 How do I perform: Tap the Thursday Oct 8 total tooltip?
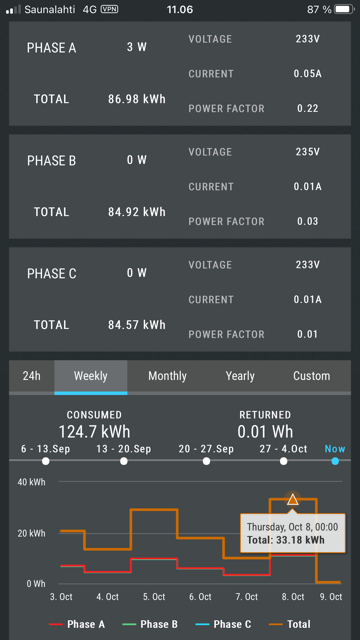click(x=293, y=533)
